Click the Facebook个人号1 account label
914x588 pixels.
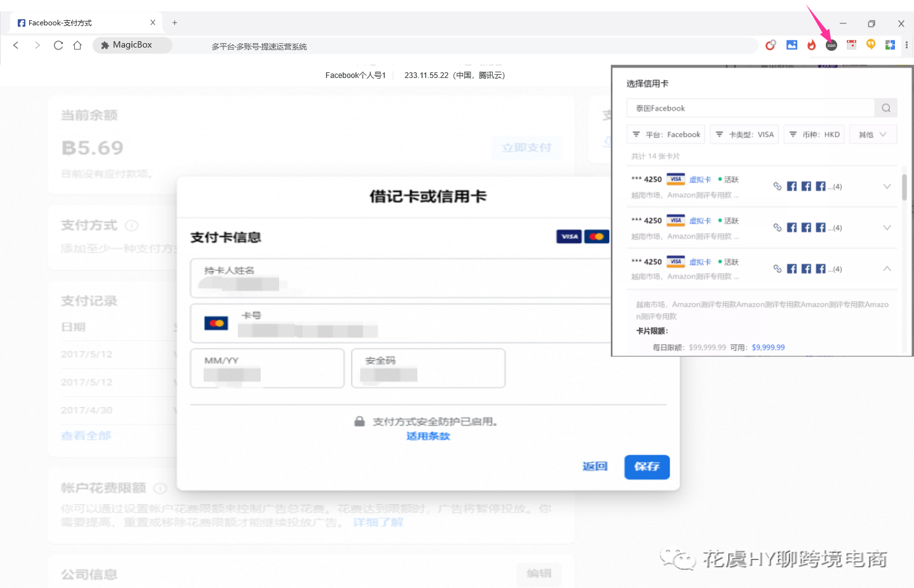point(355,75)
